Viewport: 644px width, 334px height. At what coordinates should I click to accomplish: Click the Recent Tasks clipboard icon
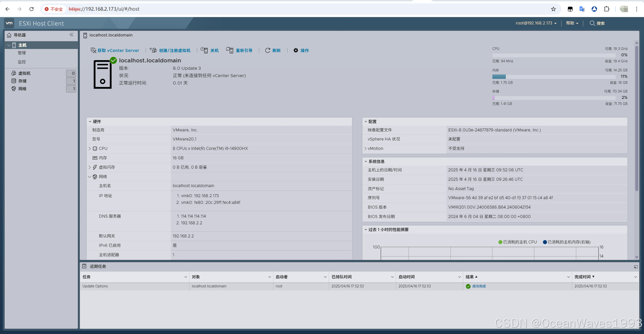[x=85, y=266]
